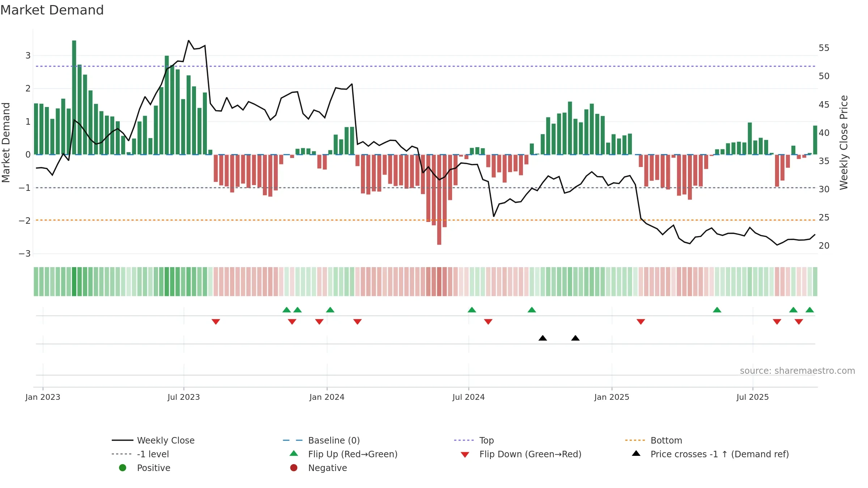This screenshot has width=868, height=488.
Task: Click the Jul 2023 axis label
Action: point(183,397)
